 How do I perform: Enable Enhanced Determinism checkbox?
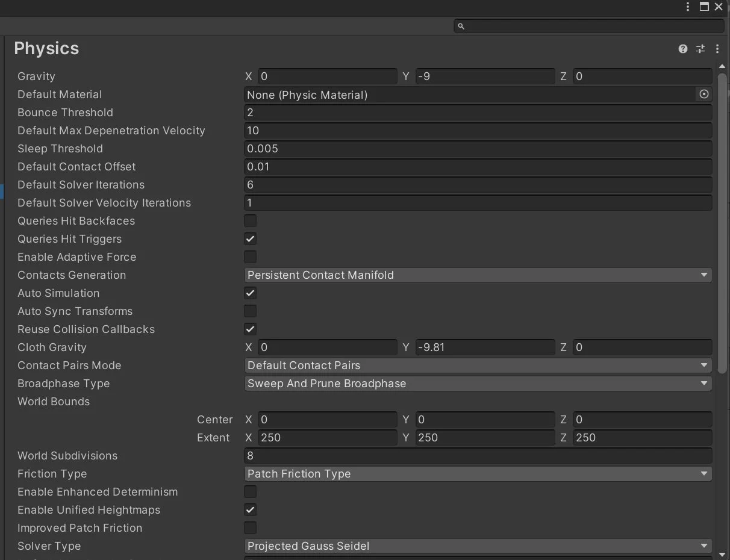[250, 491]
